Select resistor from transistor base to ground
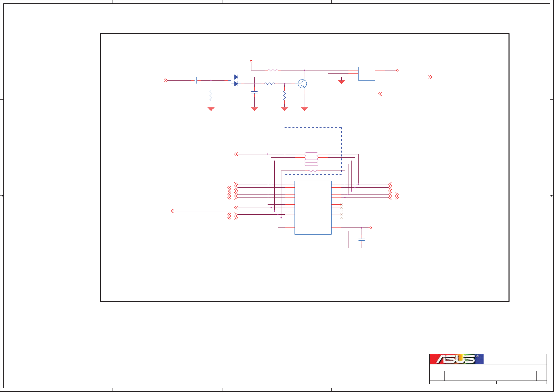This screenshot has height=392, width=554. (285, 96)
